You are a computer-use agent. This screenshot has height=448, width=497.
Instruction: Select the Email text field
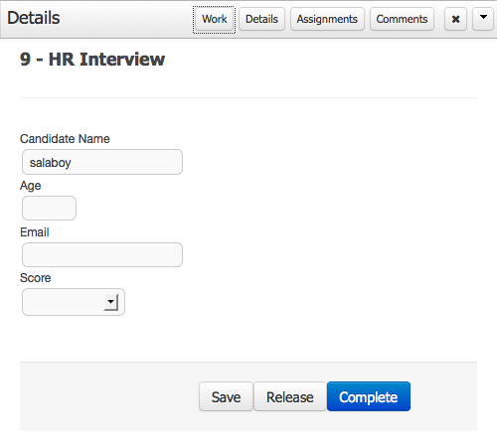tap(102, 254)
